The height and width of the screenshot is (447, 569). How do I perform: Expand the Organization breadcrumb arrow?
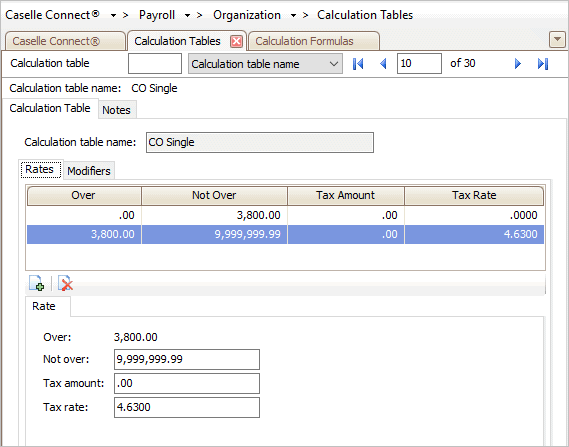coord(293,15)
